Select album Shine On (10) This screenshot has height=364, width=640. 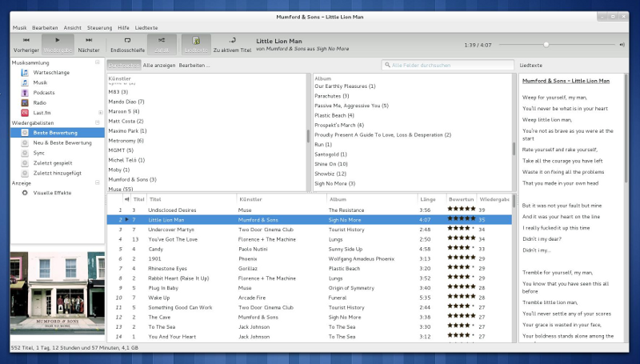click(x=331, y=164)
